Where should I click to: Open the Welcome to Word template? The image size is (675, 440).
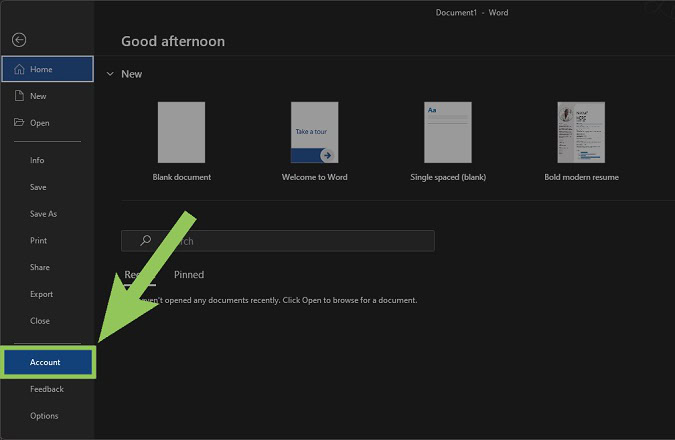(x=314, y=132)
